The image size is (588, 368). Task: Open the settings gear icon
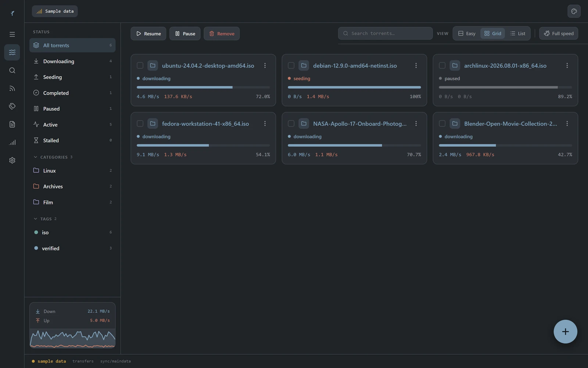tap(12, 160)
